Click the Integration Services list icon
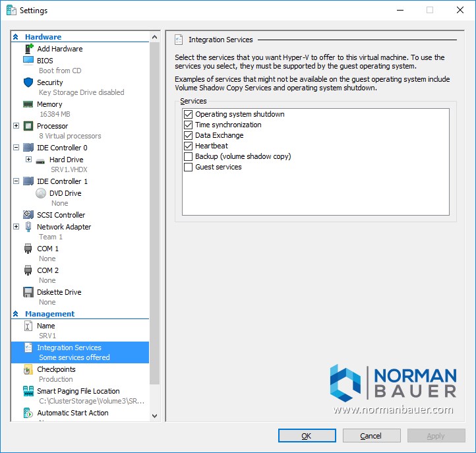The height and width of the screenshot is (453, 476). tap(28, 347)
